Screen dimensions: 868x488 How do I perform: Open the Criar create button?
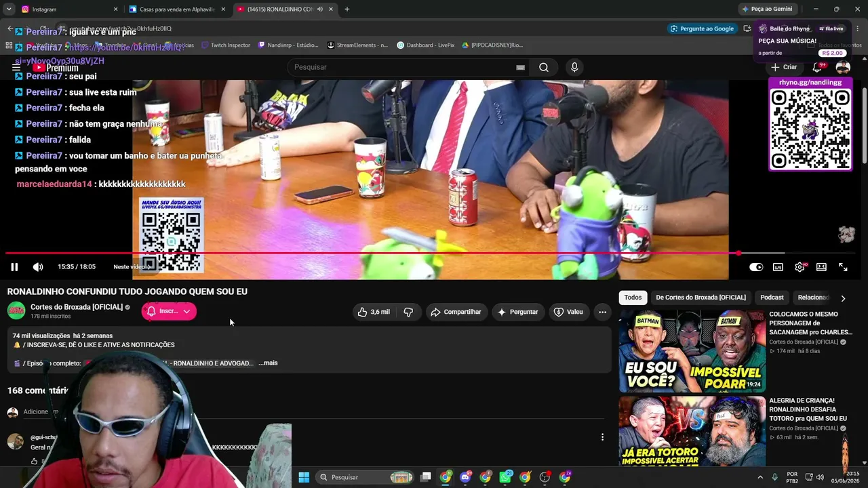click(785, 67)
